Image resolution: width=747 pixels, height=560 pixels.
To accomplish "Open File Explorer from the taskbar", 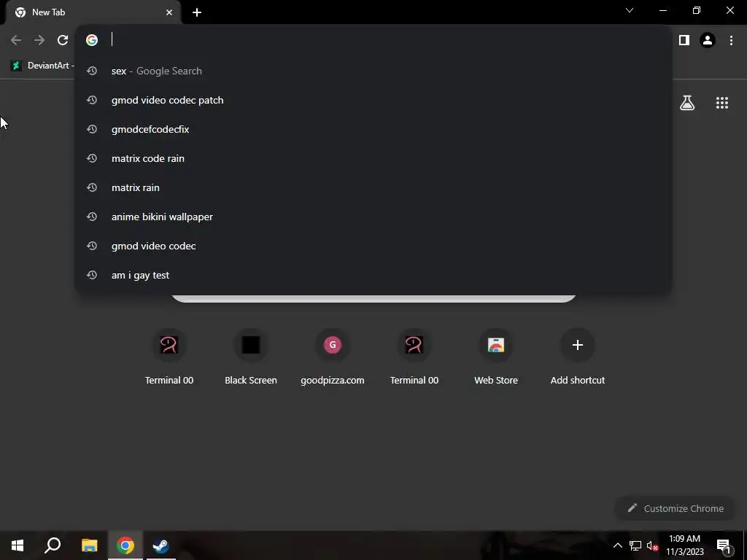I will tap(89, 545).
